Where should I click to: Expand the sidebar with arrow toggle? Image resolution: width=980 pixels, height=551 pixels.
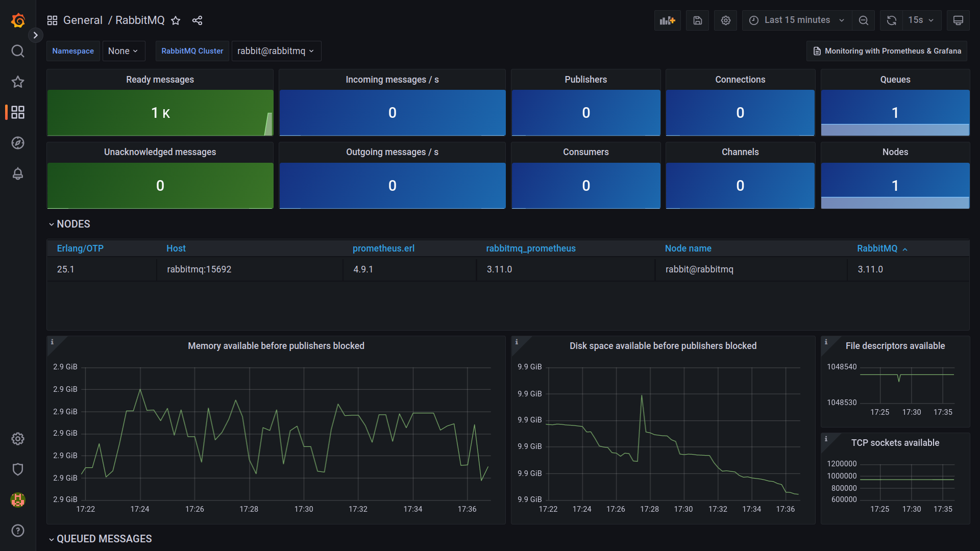(x=35, y=35)
